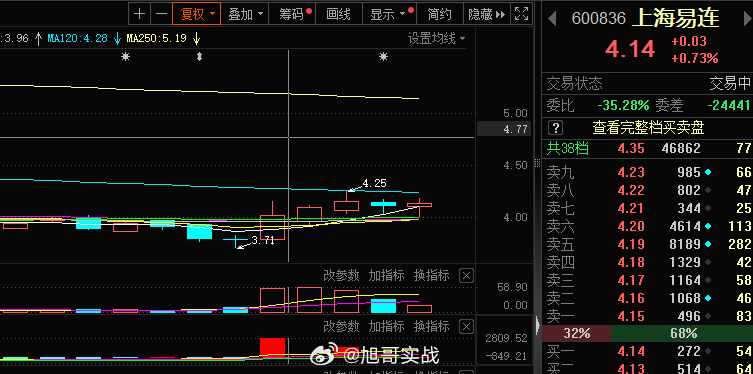753x374 pixels.
Task: Open the 复权 dropdown
Action: 196,14
